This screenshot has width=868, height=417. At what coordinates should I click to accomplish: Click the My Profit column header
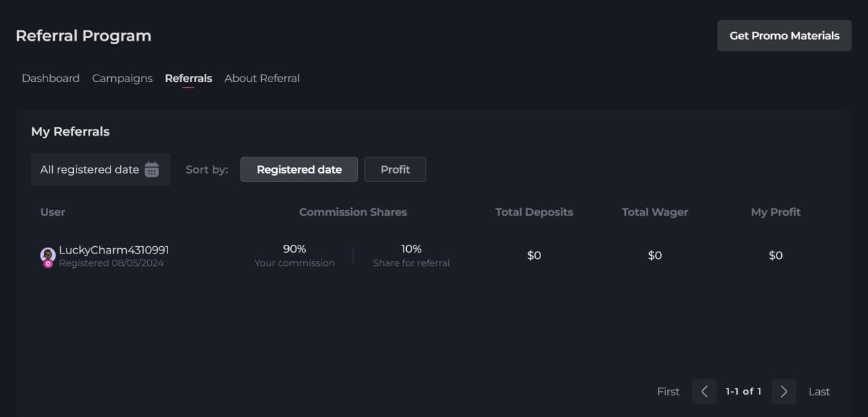click(x=775, y=212)
